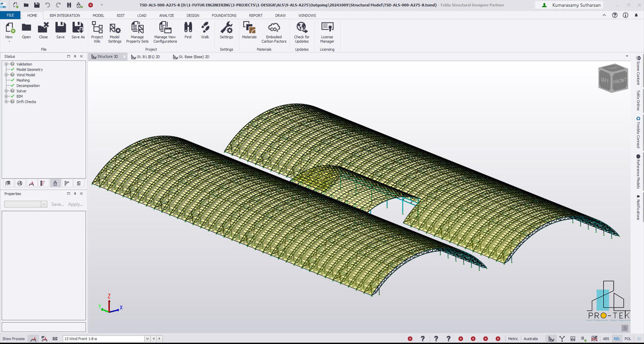Image resolution: width=644 pixels, height=344 pixels.
Task: Open the Materials settings
Action: 249,32
